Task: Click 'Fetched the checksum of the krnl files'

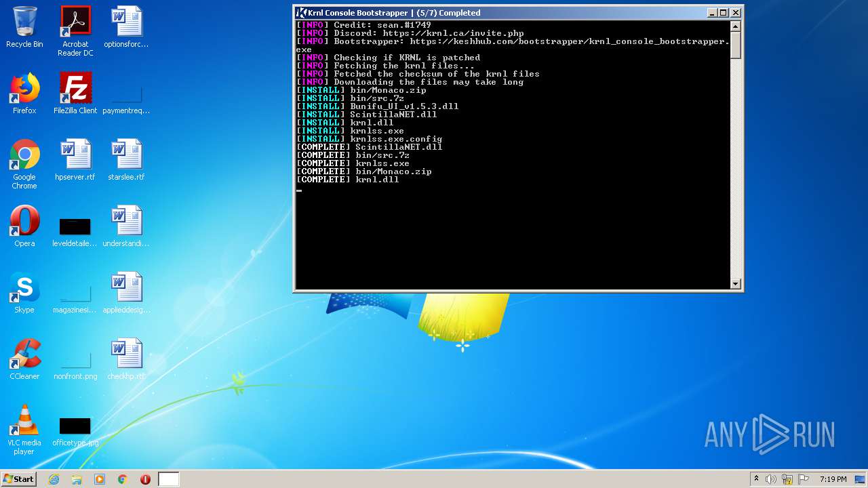Action: 418,74
